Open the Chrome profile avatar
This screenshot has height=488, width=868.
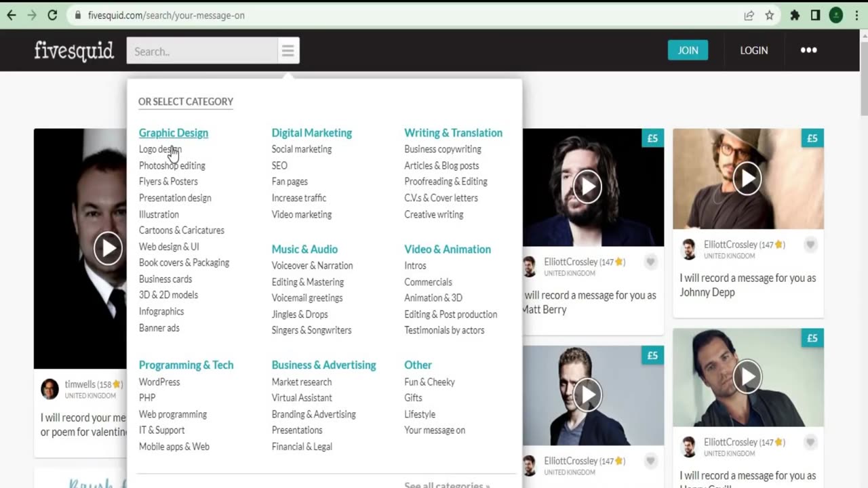[x=836, y=15]
